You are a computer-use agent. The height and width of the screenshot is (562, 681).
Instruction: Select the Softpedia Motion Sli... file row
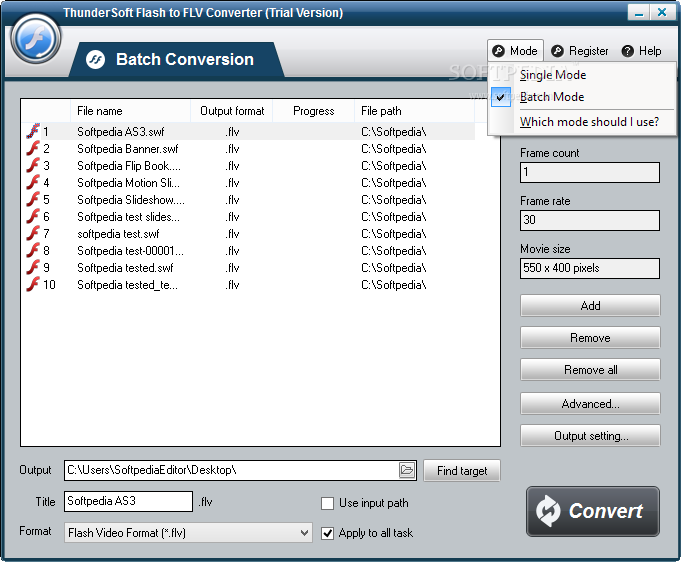248,182
